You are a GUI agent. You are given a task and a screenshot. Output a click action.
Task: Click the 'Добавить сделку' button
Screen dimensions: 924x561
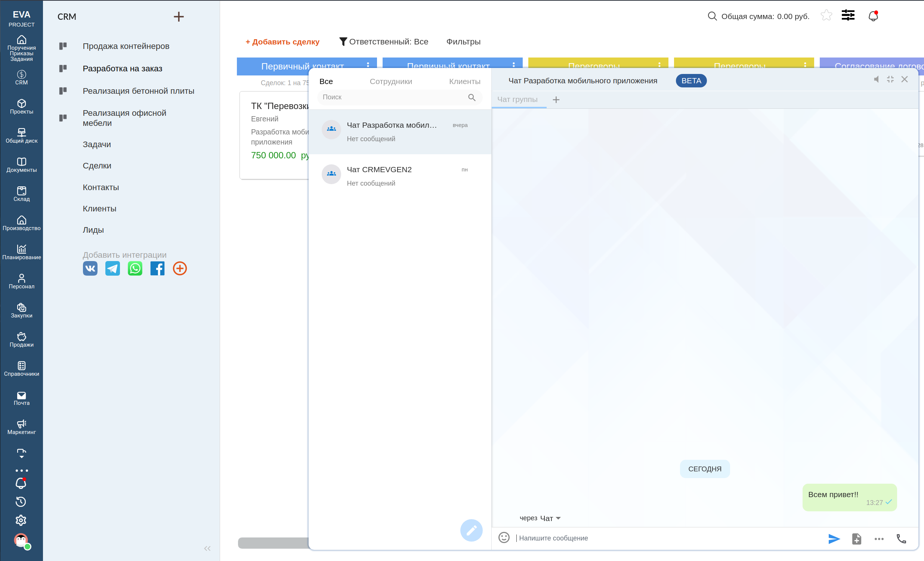click(282, 41)
